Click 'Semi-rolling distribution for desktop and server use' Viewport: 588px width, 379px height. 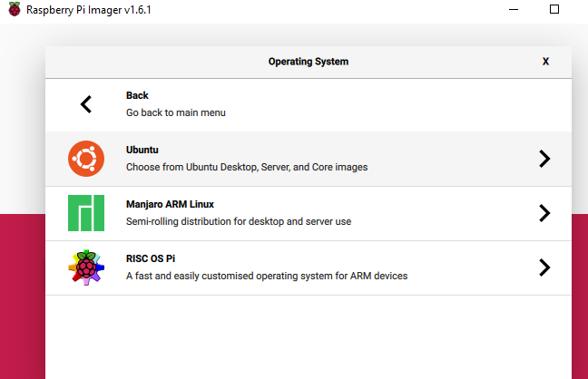[x=239, y=221]
